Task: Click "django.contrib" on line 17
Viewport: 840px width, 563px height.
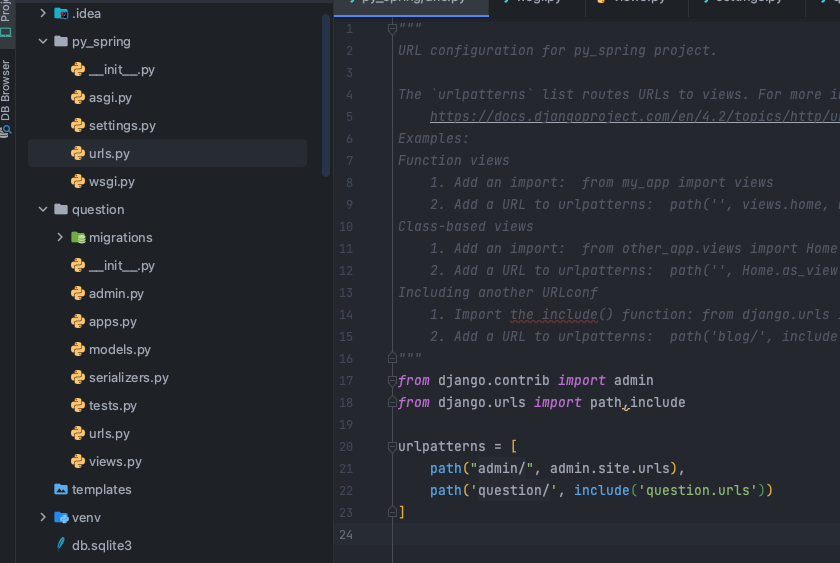Action: point(493,380)
